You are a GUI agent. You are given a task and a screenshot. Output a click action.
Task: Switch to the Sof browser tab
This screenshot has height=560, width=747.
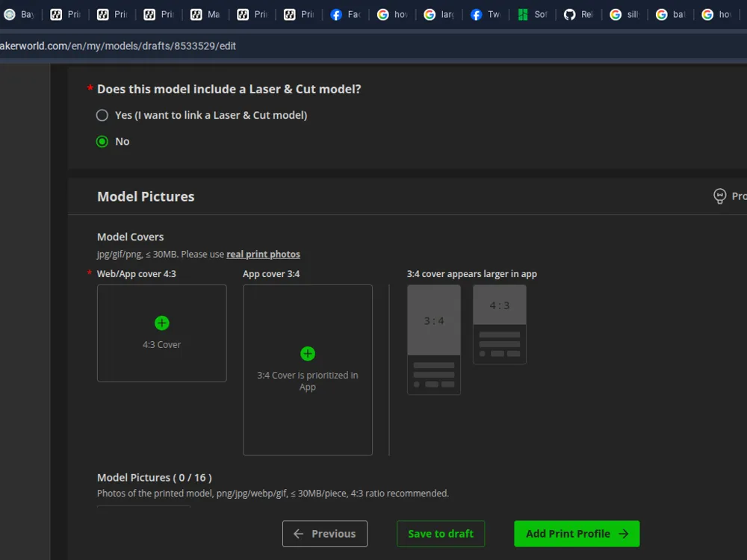(532, 14)
